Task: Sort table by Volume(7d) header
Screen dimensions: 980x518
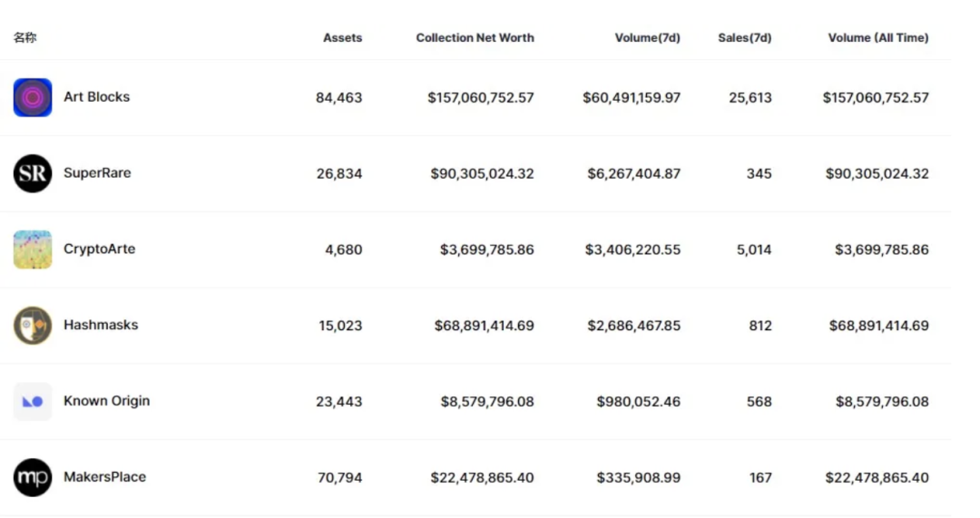Action: tap(647, 38)
